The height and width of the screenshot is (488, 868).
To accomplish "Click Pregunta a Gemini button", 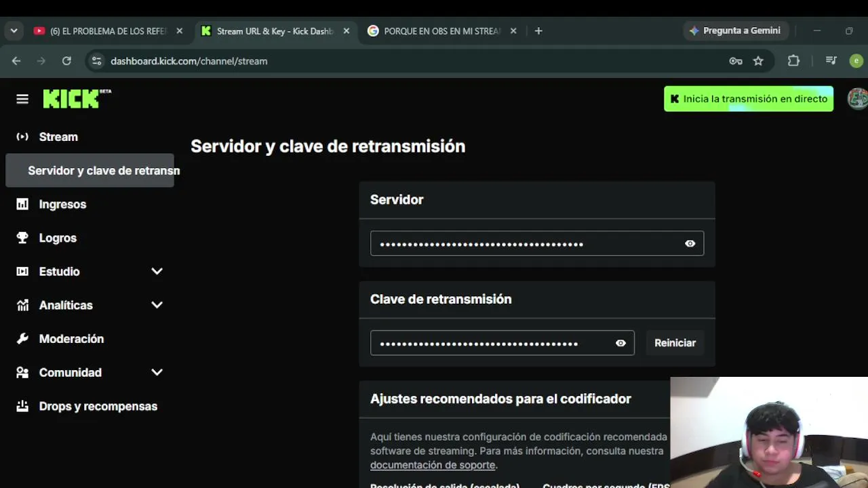I will point(735,30).
